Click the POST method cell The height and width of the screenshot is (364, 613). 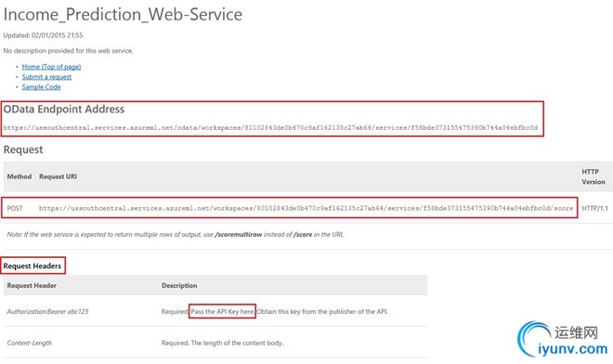pos(15,208)
